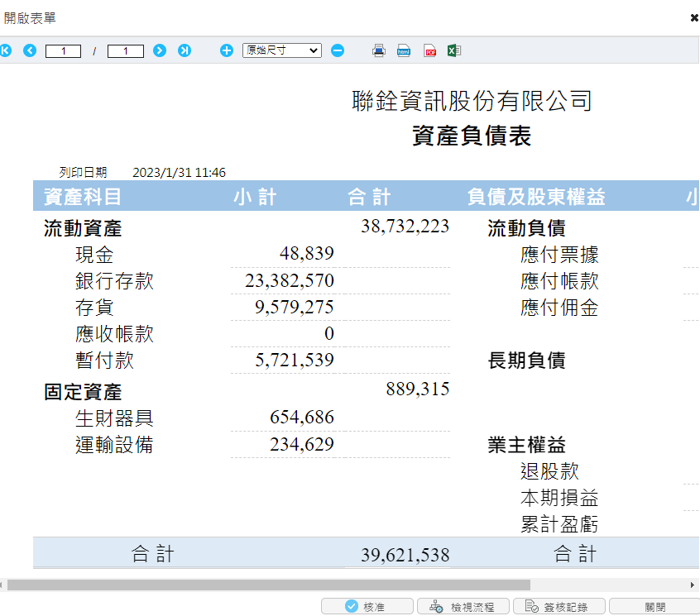Click the 關閉 close button

[x=654, y=607]
